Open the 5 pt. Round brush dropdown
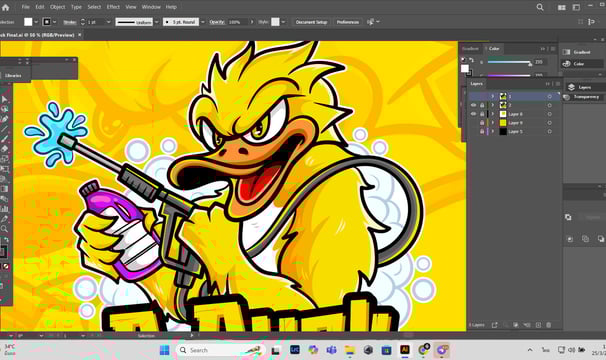Screen dimensions: 606x360 click(203, 22)
